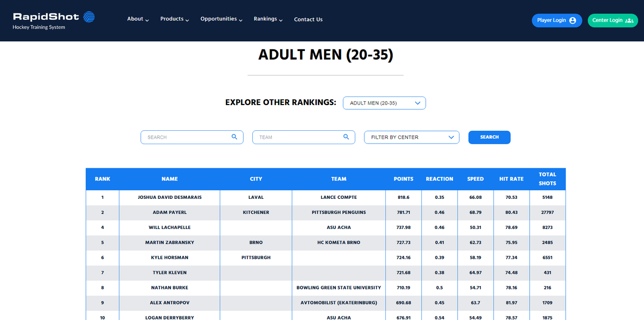Select player KYLE HORSMAN

click(170, 257)
